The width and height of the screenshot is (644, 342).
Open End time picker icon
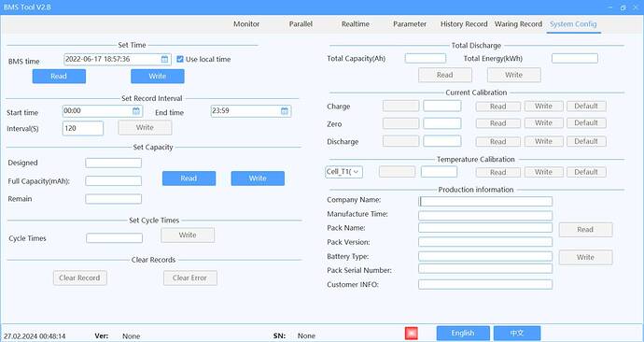pos(285,111)
